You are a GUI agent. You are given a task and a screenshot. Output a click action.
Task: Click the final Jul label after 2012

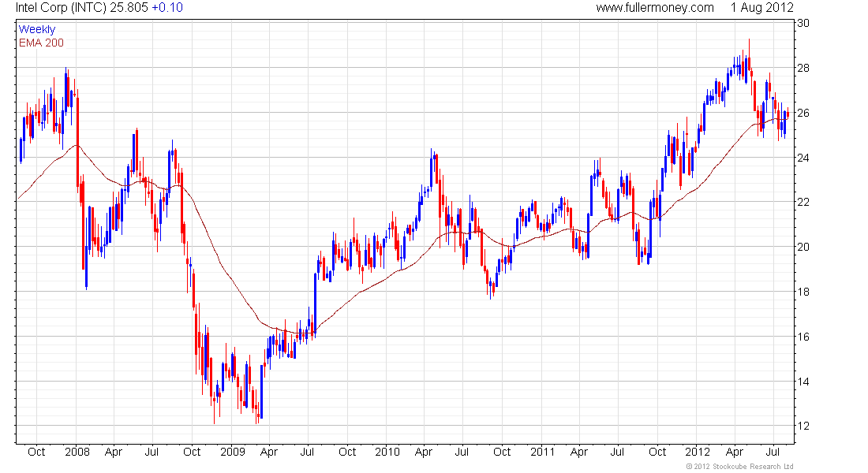coord(773,452)
